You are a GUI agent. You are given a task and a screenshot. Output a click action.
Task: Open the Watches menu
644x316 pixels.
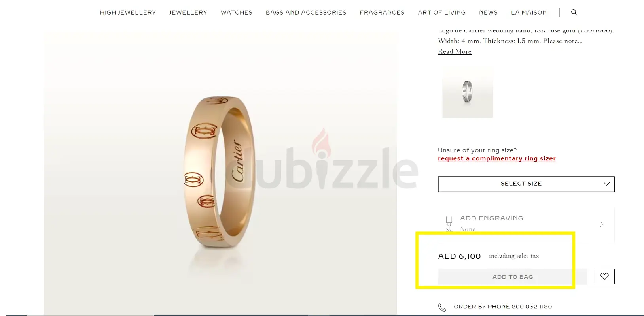coord(237,13)
